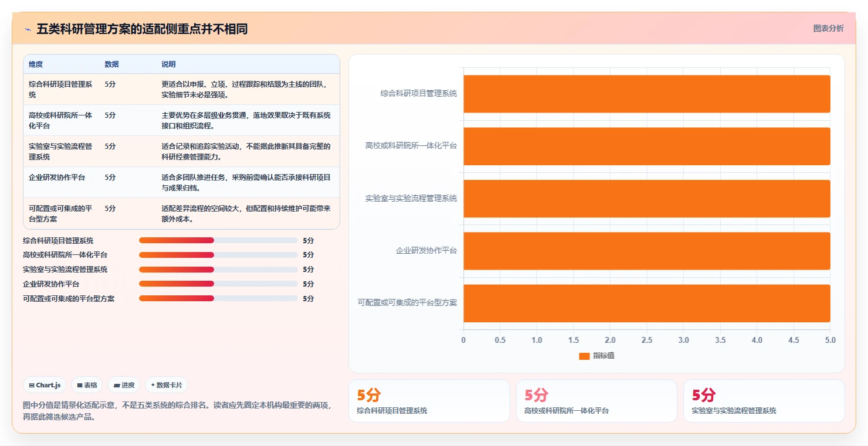Select table cell 高校或科研院所一体化平台

(x=61, y=120)
